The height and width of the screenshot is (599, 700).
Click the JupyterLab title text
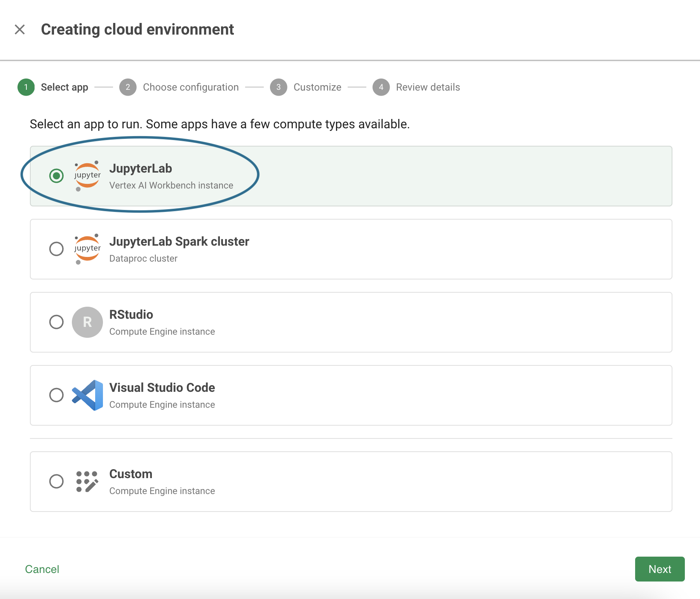click(x=141, y=168)
